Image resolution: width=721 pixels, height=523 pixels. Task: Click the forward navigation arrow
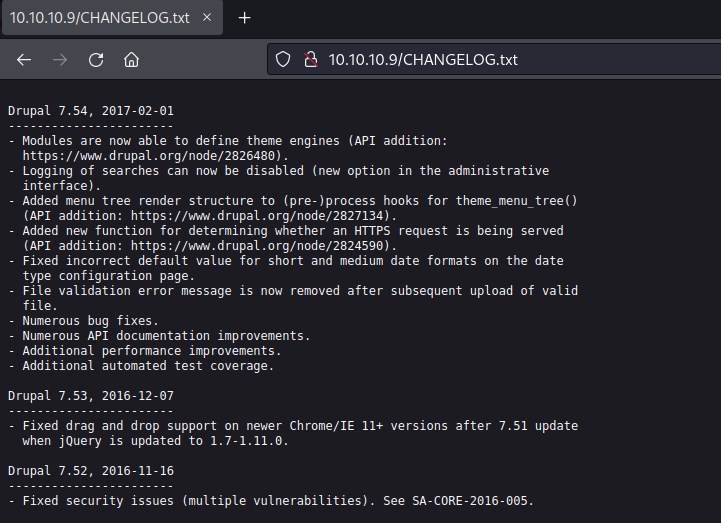pyautogui.click(x=60, y=60)
